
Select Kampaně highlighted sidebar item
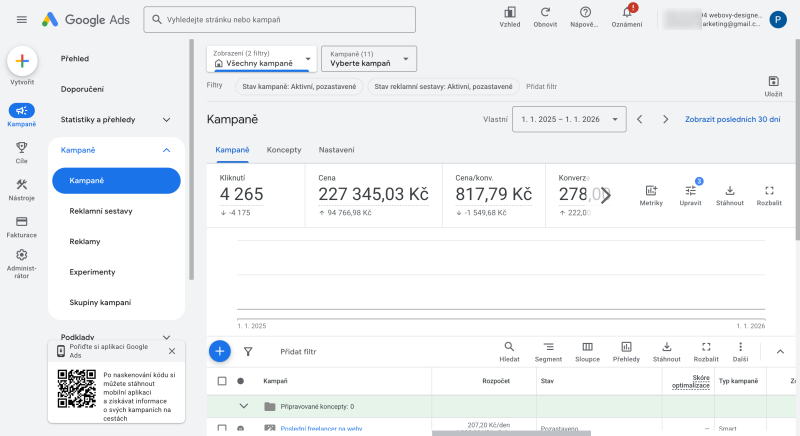point(116,181)
